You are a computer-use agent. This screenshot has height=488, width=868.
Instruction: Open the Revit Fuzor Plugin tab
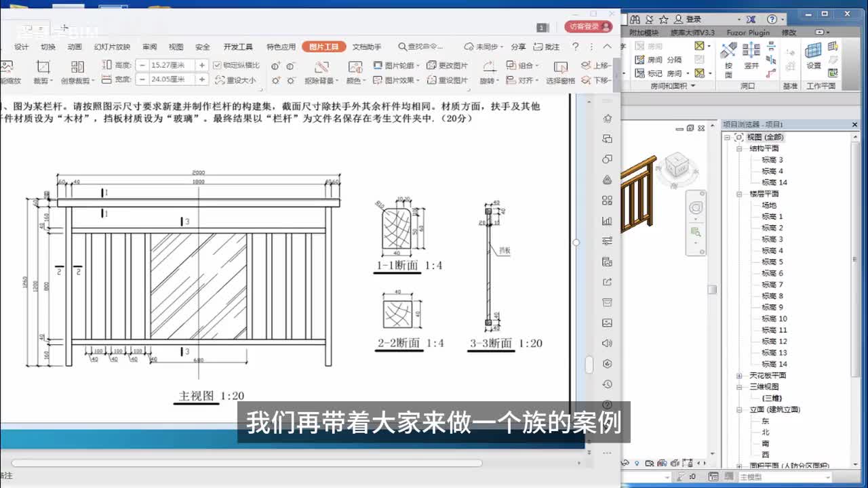[749, 33]
